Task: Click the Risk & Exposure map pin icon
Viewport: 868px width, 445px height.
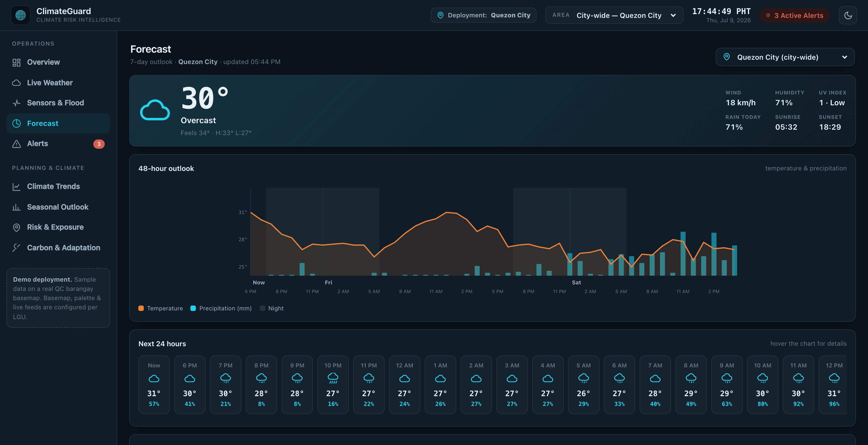Action: coord(17,228)
